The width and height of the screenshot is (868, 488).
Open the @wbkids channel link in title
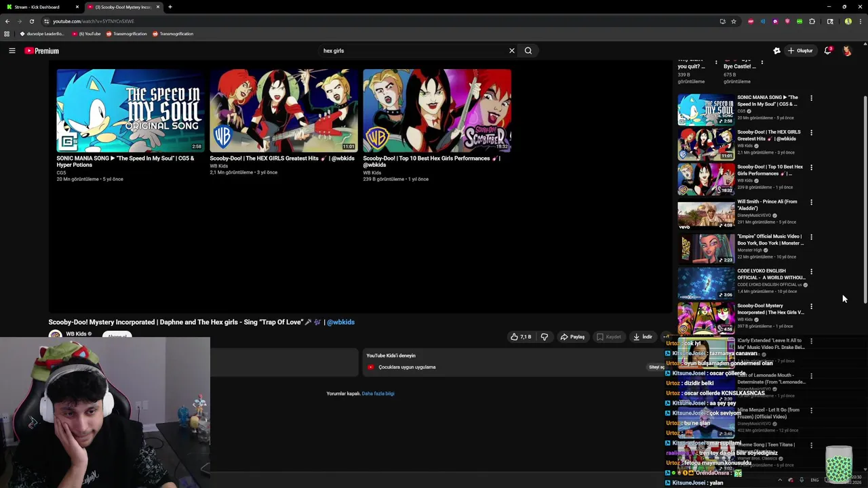point(340,322)
